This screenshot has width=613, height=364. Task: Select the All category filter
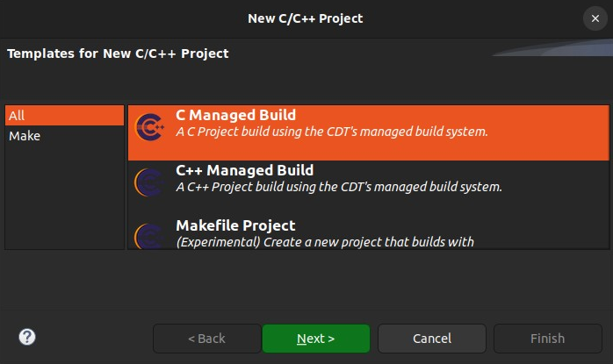64,115
